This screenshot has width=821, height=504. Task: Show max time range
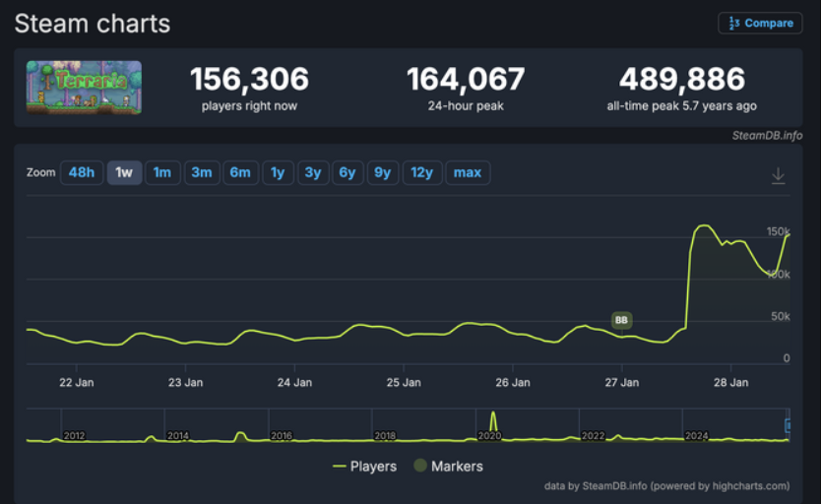468,173
